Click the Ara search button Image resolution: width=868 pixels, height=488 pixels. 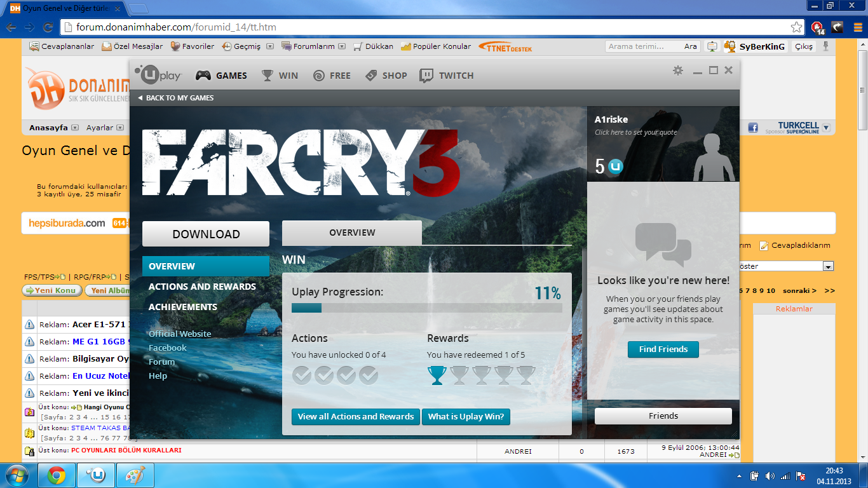[x=690, y=46]
